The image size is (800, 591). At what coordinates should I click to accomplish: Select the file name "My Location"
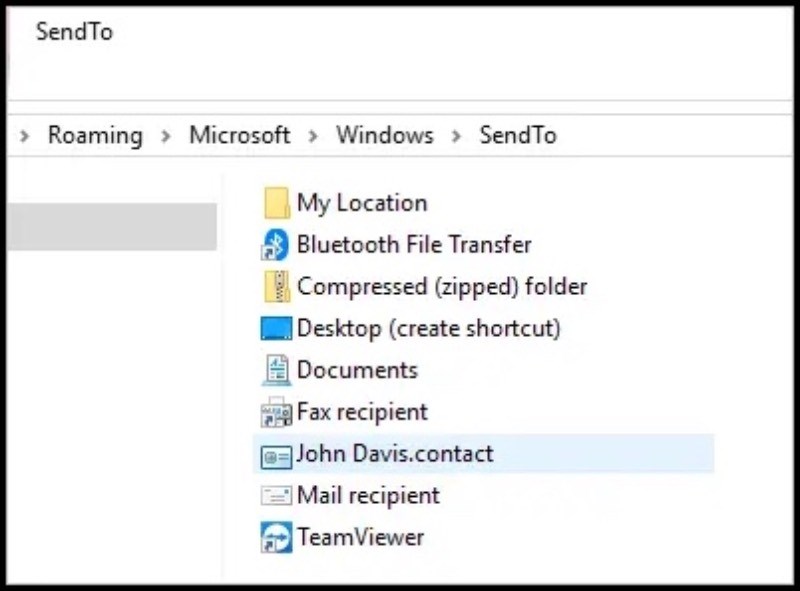[362, 204]
